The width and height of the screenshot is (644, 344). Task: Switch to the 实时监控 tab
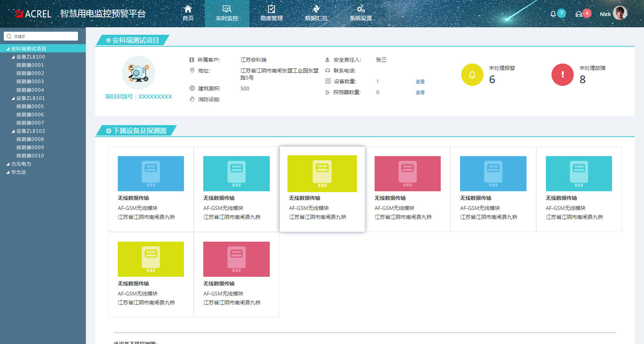[227, 13]
